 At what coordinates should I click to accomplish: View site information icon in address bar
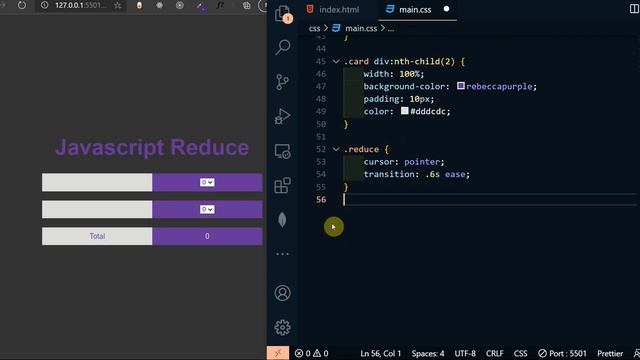[x=44, y=5]
